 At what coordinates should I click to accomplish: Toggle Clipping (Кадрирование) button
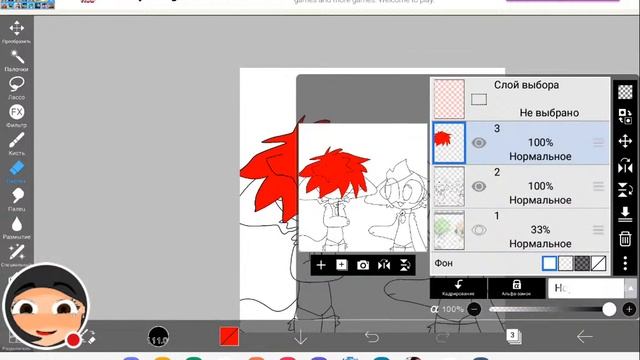pos(458,288)
